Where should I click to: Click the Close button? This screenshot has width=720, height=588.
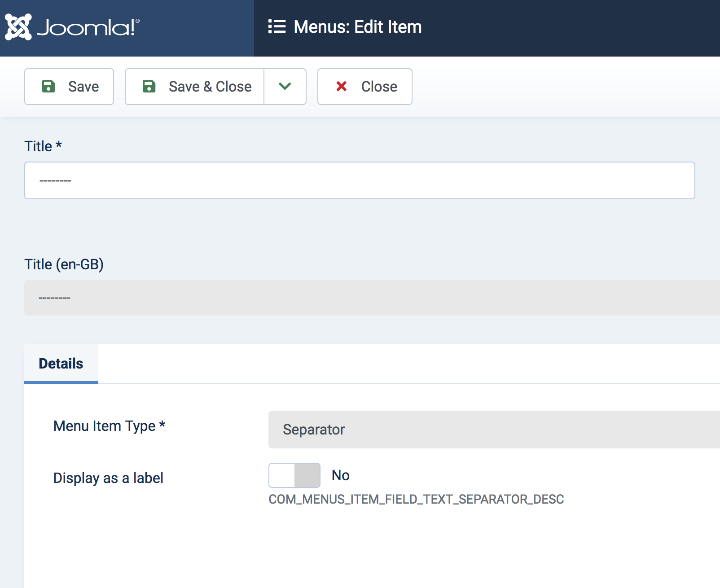click(365, 87)
